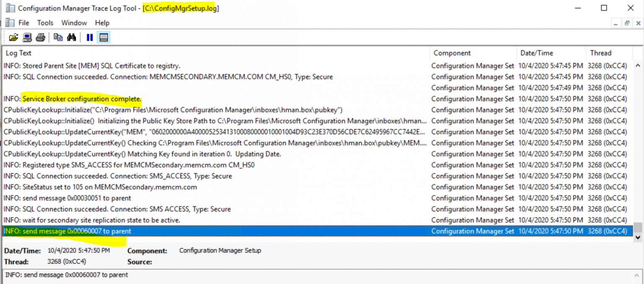Open Find using the binoculars icon
The image size is (644, 284).
[x=72, y=37]
